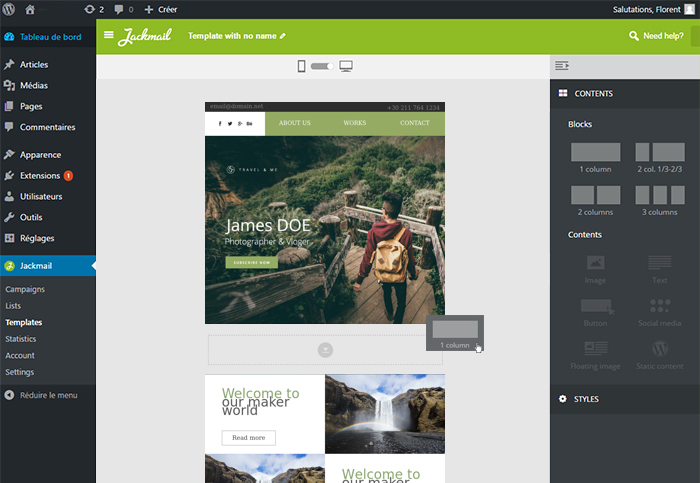Click the James DOE heading
Screen dimensions: 700x483
268,225
